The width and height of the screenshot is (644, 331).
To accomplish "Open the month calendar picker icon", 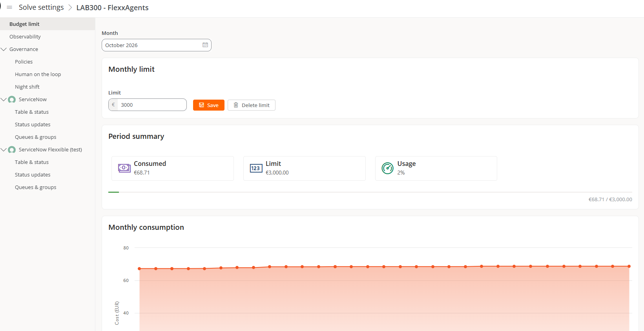I will click(x=205, y=45).
